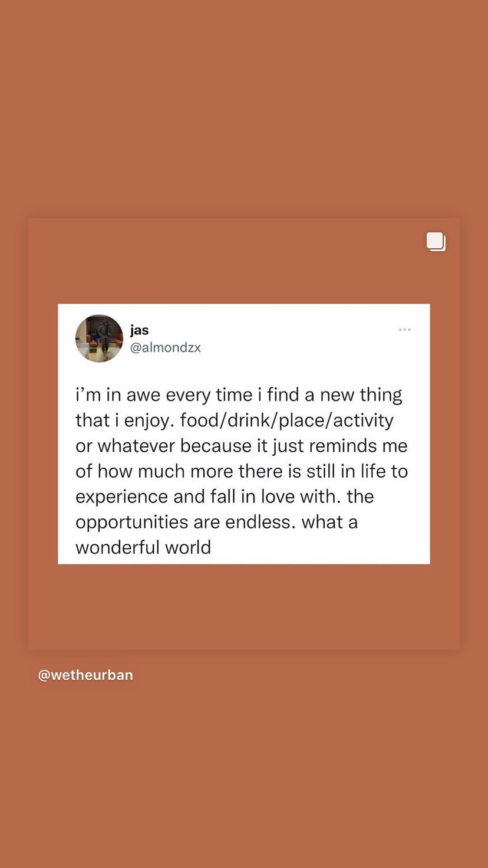Select the line "or whatever because it just reminds me"
Screen dimensions: 488x868
tap(242, 446)
